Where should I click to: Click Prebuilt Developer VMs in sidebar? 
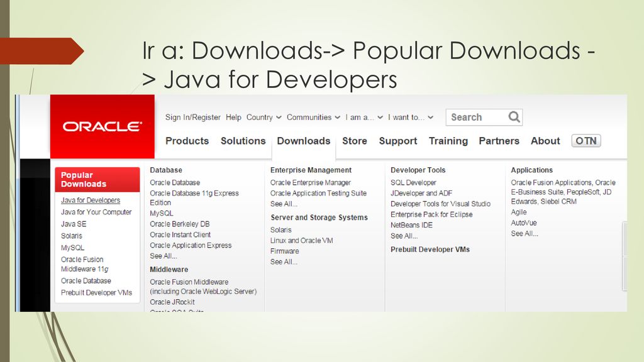(96, 293)
